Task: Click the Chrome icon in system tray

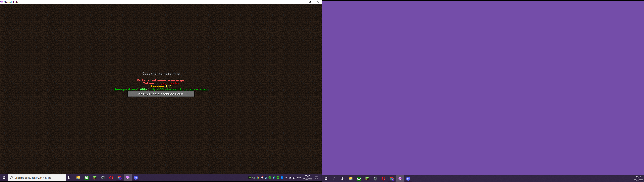Action: point(258,178)
